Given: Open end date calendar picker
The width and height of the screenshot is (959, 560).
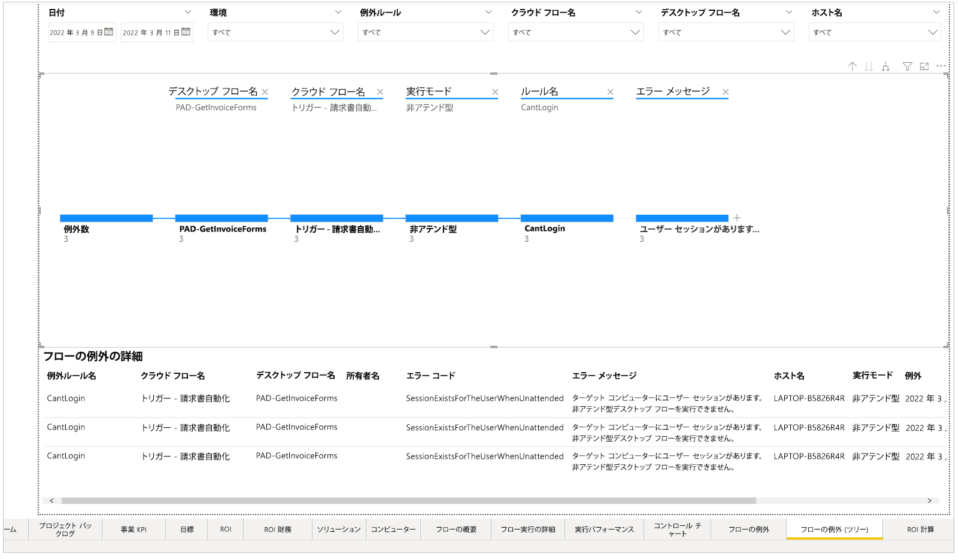Looking at the screenshot, I should (x=186, y=32).
